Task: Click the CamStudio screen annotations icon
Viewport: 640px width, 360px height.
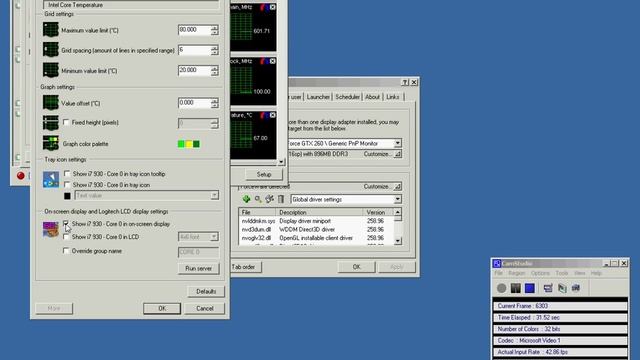Action: pos(576,288)
